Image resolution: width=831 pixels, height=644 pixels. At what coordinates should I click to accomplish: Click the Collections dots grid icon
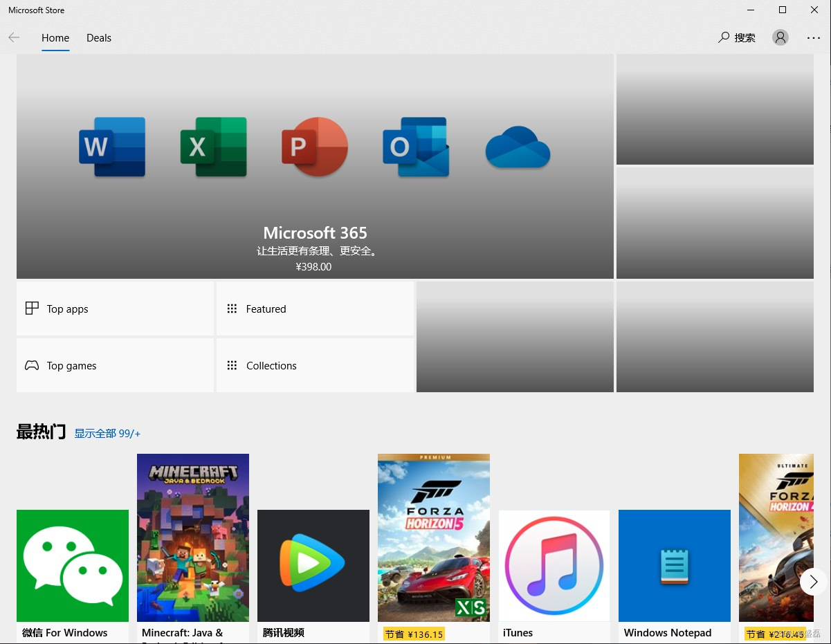pos(232,365)
